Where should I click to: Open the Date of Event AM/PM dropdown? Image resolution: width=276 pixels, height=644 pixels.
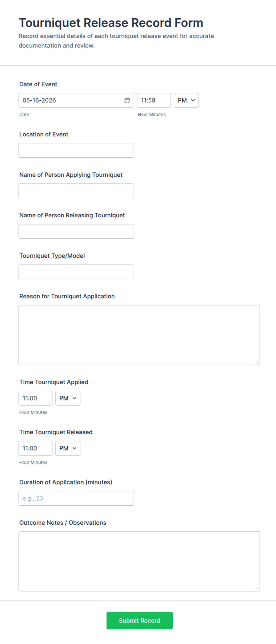pyautogui.click(x=186, y=100)
